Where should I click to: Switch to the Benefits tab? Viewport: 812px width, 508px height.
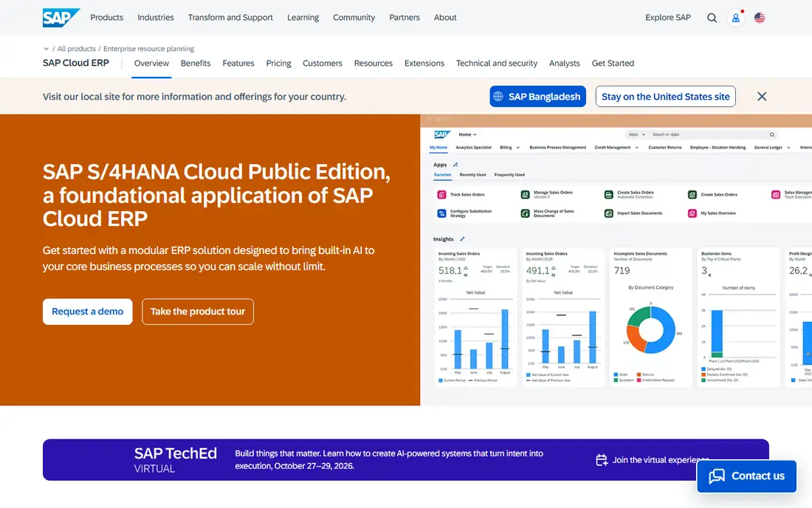point(196,63)
